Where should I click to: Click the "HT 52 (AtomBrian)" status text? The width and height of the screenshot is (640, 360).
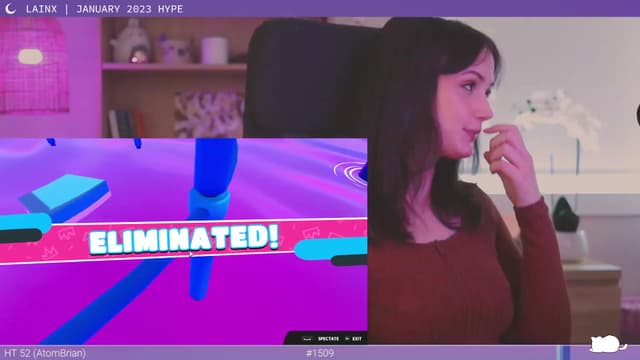click(x=44, y=353)
